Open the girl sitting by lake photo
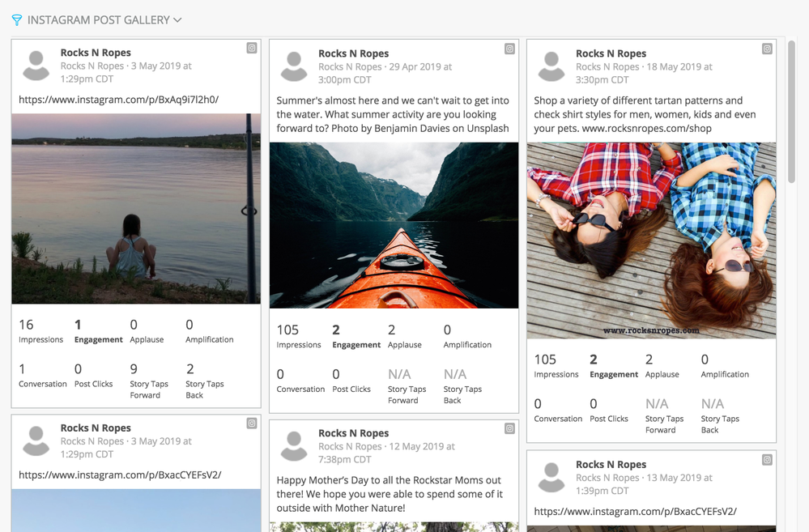Screen dimensions: 809x532 [x=136, y=208]
